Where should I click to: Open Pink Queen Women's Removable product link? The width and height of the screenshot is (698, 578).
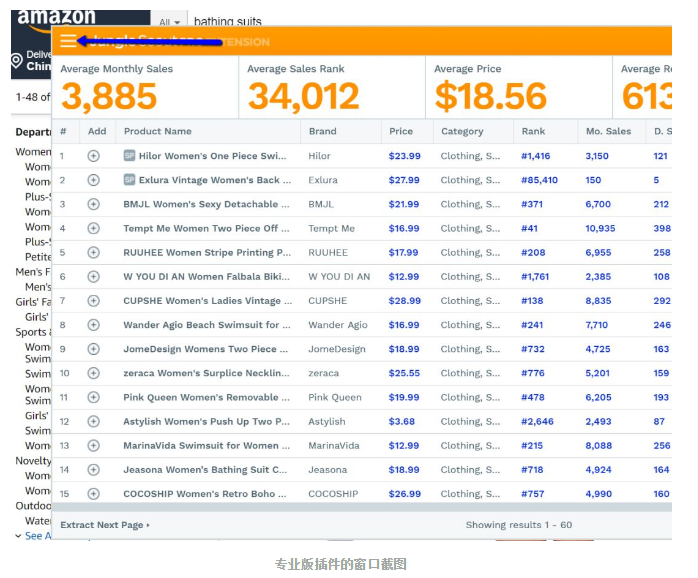207,397
